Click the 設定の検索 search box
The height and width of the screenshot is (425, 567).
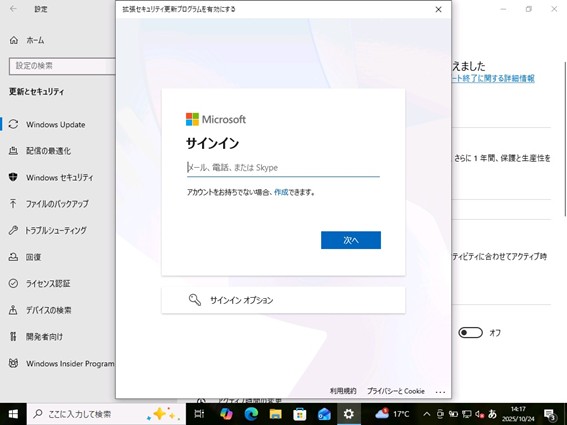62,66
